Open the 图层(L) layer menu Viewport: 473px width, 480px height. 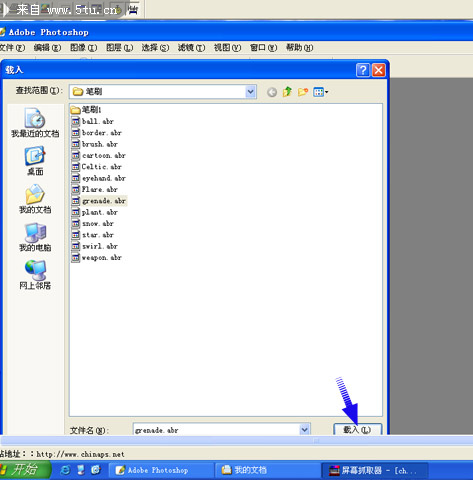coord(120,48)
